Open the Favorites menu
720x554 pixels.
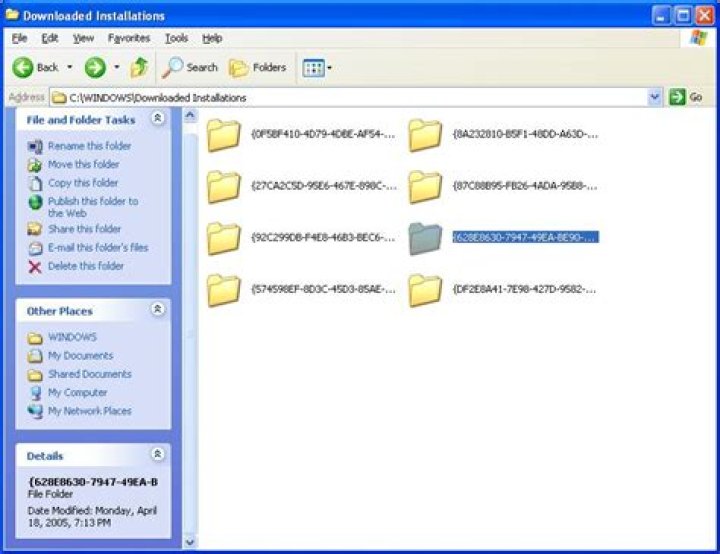pyautogui.click(x=129, y=38)
